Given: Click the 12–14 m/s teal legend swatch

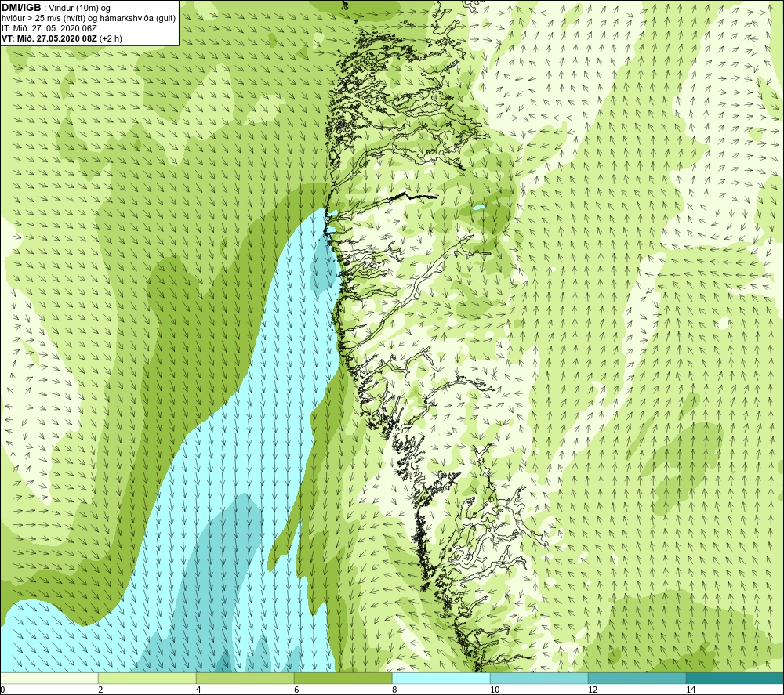Looking at the screenshot, I should 637,678.
